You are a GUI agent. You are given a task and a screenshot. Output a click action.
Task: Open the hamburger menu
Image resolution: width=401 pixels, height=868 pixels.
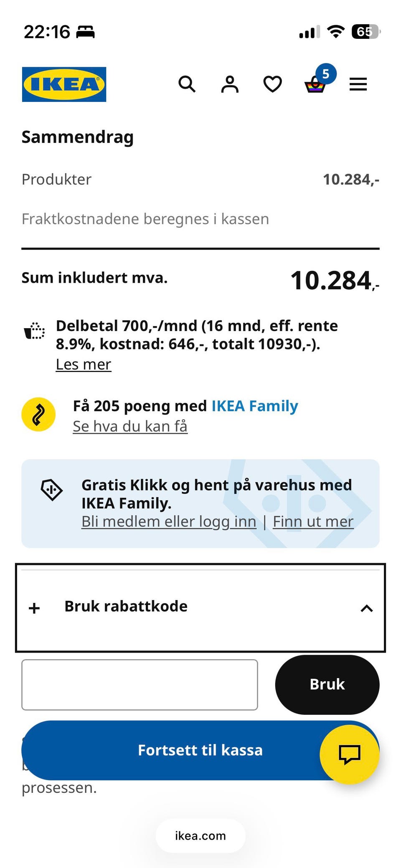click(x=358, y=84)
